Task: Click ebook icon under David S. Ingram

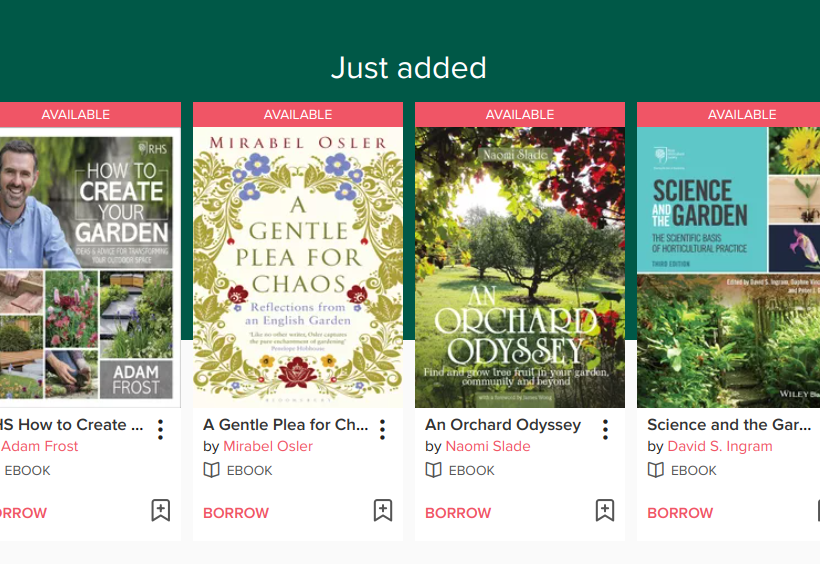Action: [x=656, y=470]
